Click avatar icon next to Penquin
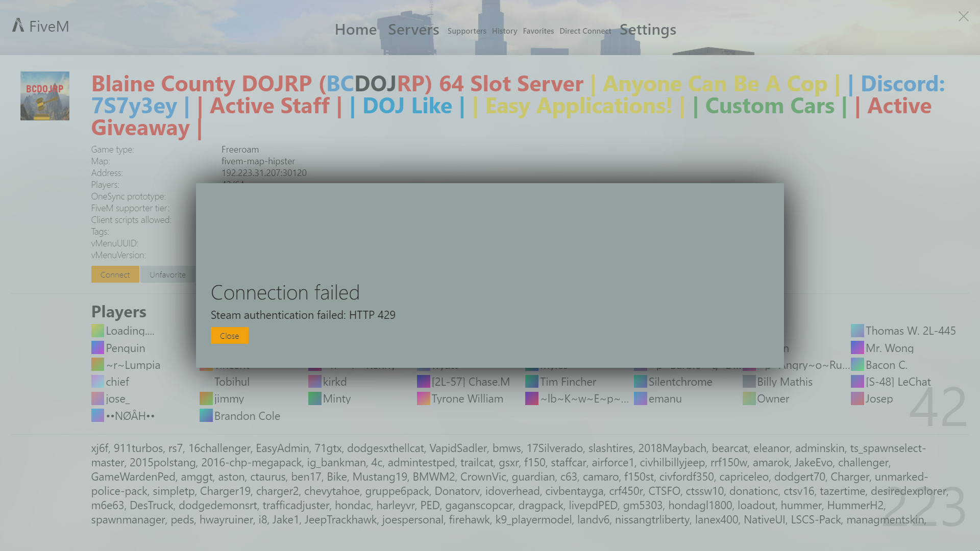 point(97,347)
